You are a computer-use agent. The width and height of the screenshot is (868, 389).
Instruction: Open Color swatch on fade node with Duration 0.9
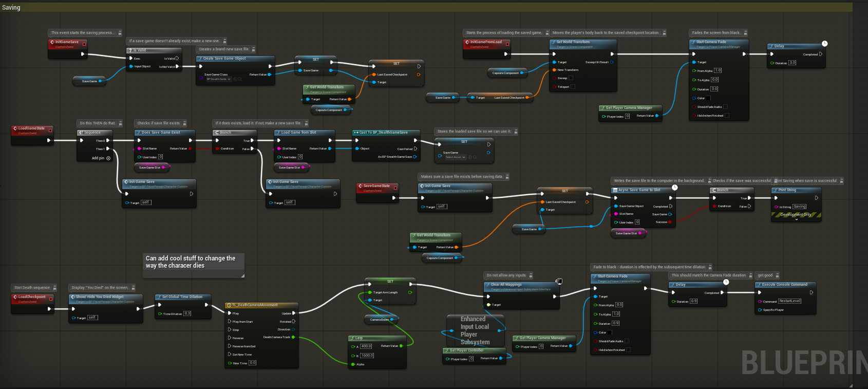(x=610, y=332)
